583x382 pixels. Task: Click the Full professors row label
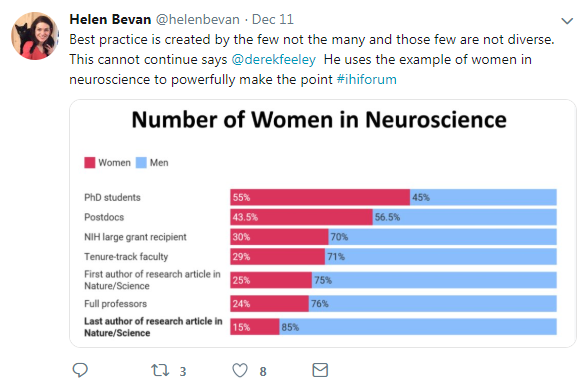coord(116,304)
